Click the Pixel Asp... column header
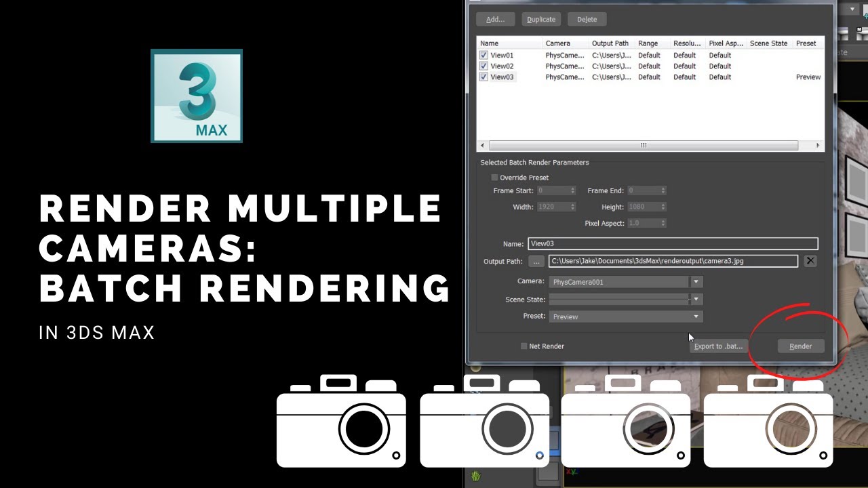The width and height of the screenshot is (868, 488). [x=726, y=43]
